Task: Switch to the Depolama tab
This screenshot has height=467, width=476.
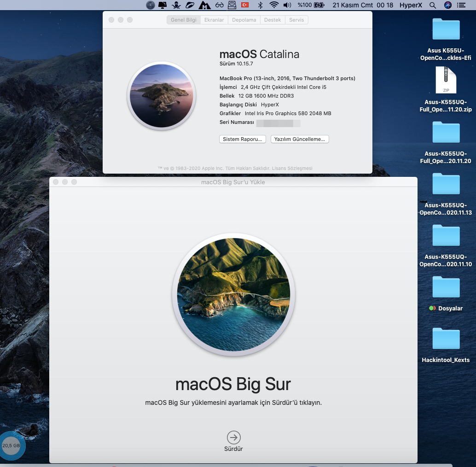Action: pyautogui.click(x=244, y=20)
